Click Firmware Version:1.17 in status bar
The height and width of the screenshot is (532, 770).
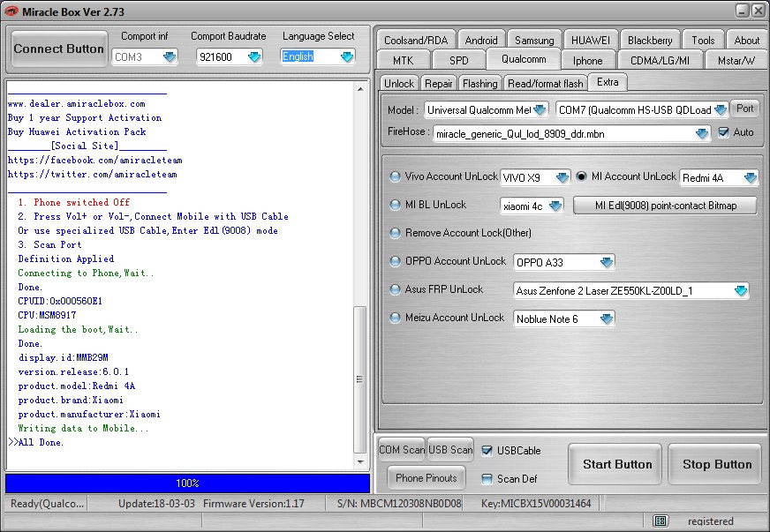[x=253, y=504]
